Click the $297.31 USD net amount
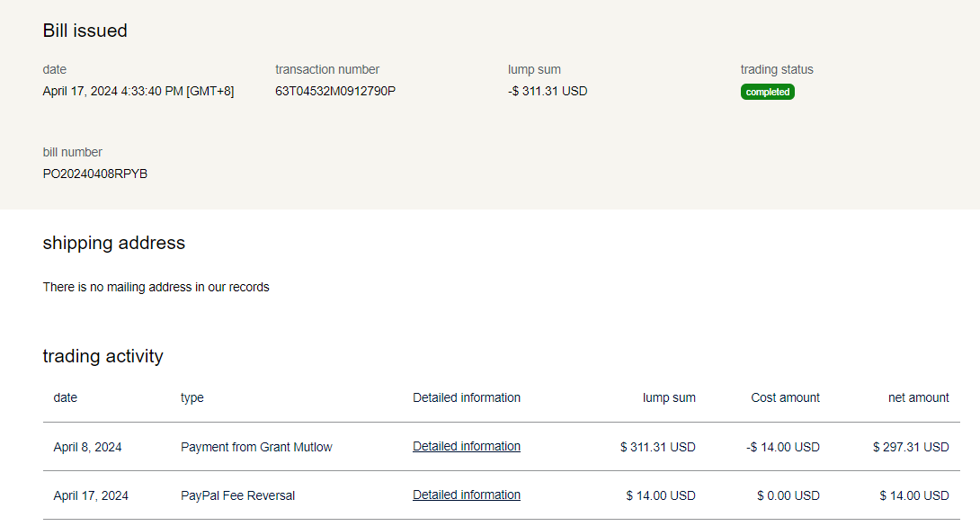Image resolution: width=980 pixels, height=526 pixels. click(911, 447)
